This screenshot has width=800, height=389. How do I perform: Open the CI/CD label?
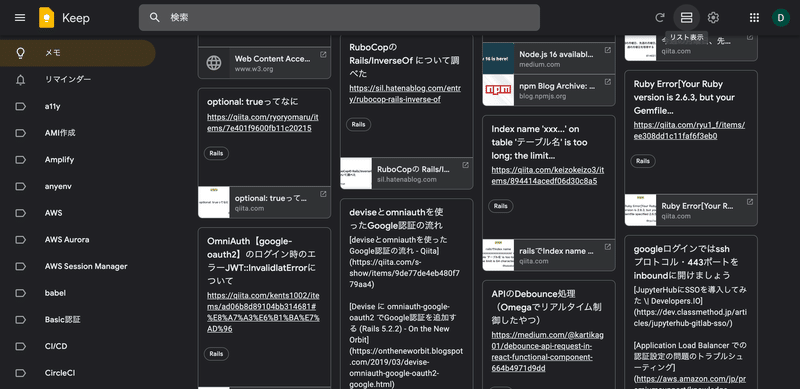pos(78,346)
